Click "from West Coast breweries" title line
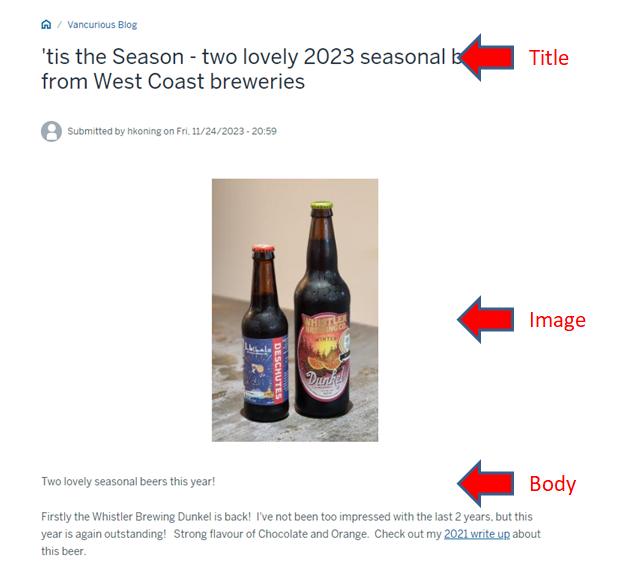619x588 pixels. tap(173, 82)
